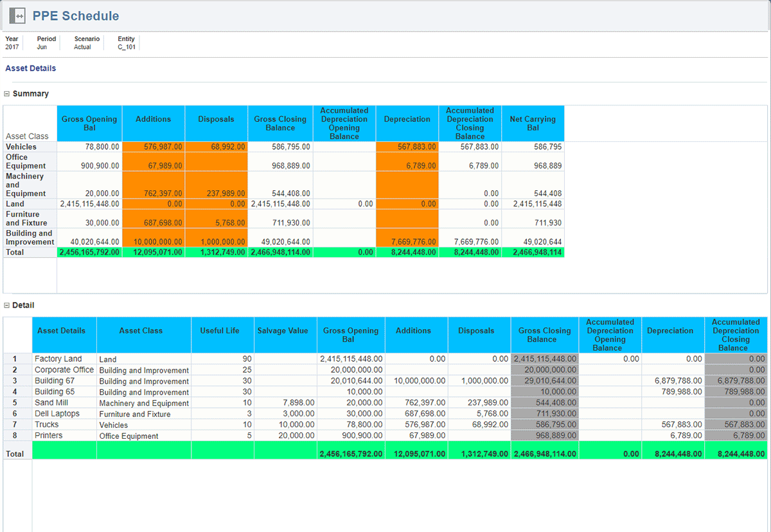Image resolution: width=771 pixels, height=532 pixels.
Task: Change the Scenario Actual selection
Action: (x=82, y=47)
